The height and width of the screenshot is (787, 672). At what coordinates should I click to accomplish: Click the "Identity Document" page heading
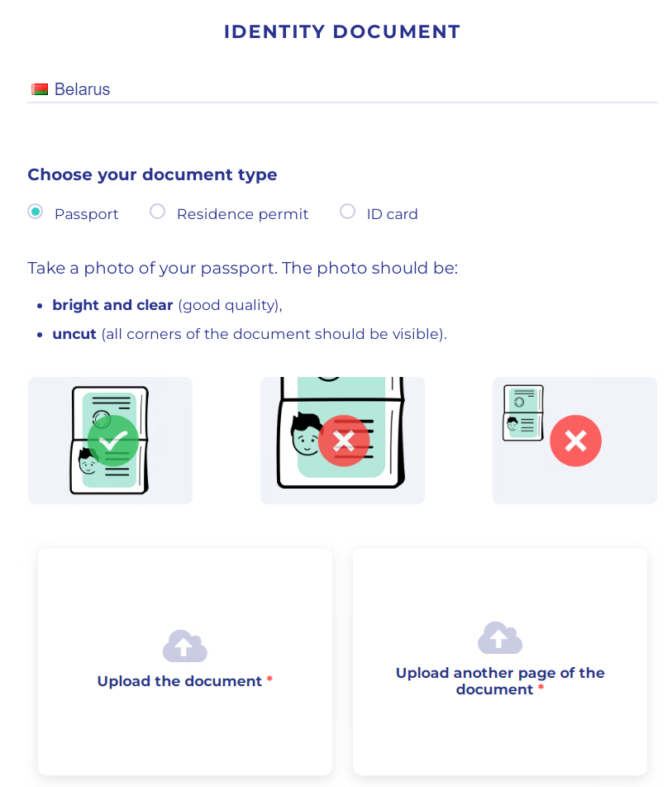pos(341,32)
